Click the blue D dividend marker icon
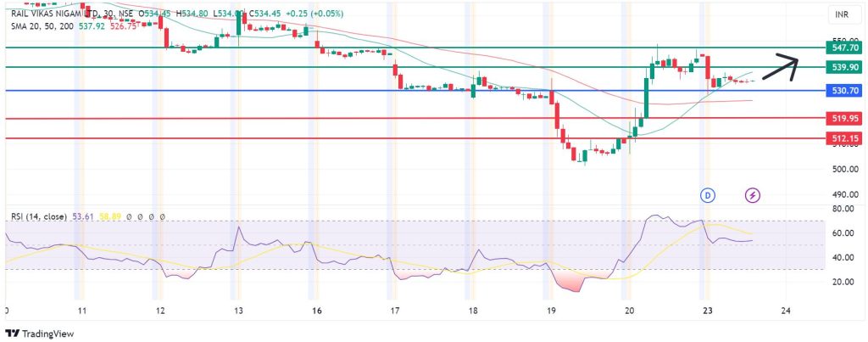The height and width of the screenshot is (342, 868). point(707,194)
